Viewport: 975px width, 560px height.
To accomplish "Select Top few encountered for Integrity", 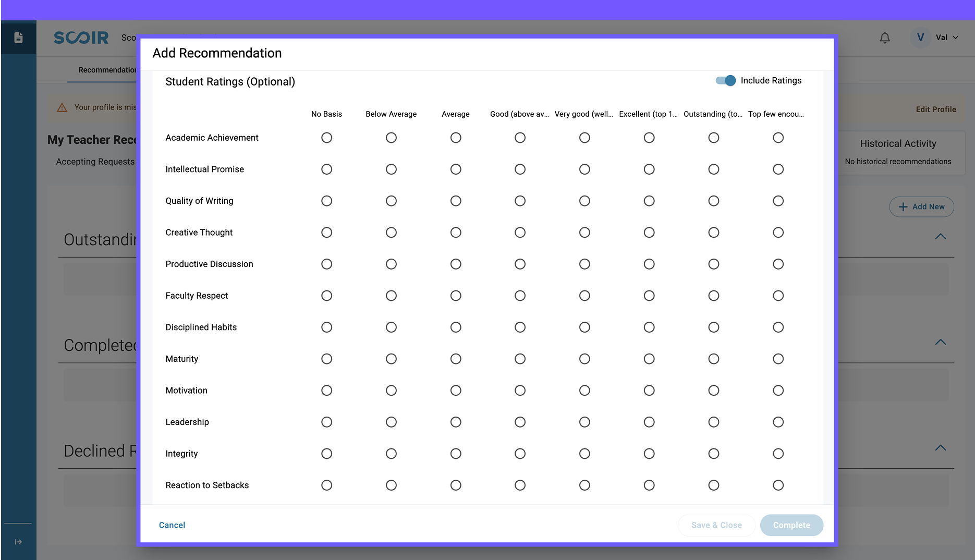I will [x=778, y=454].
